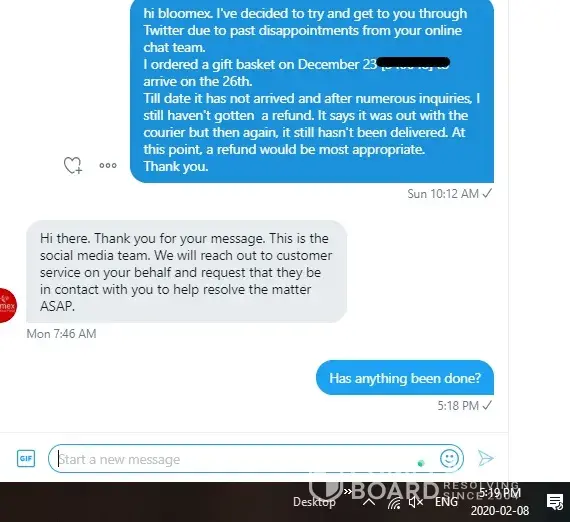
Task: Open the taskbar clock showing 5:19 PM
Action: [500, 502]
